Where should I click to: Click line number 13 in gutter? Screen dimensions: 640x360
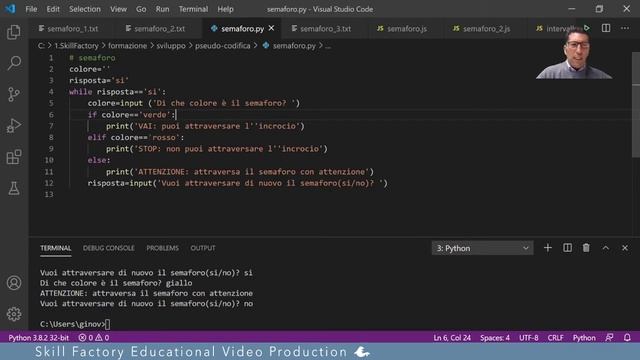coord(49,194)
